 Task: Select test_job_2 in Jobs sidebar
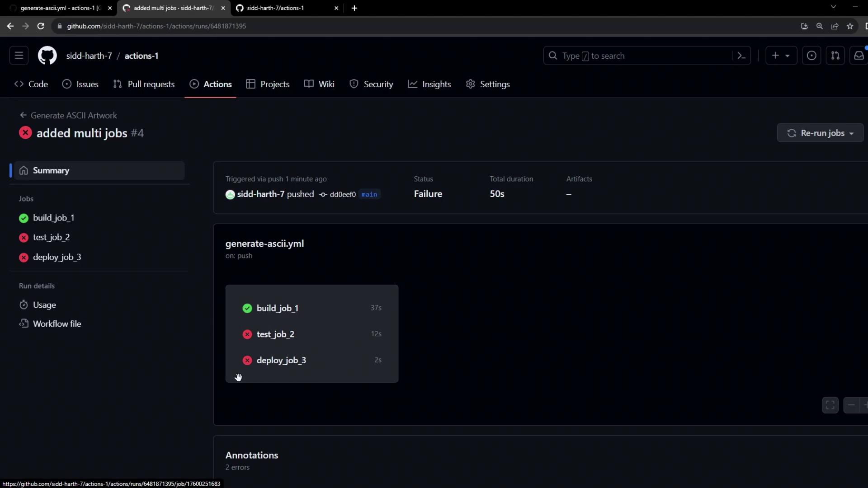coord(51,237)
